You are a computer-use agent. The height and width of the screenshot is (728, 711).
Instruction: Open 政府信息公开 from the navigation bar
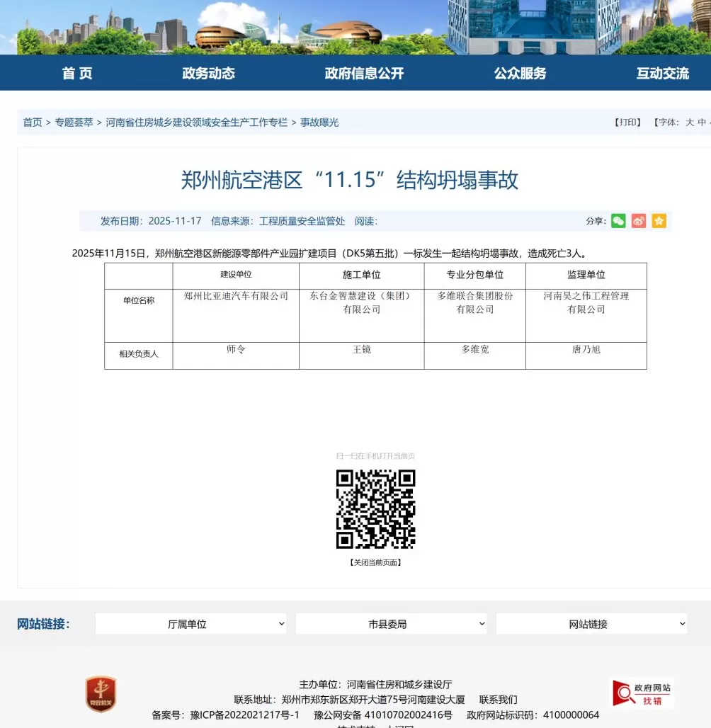click(363, 72)
